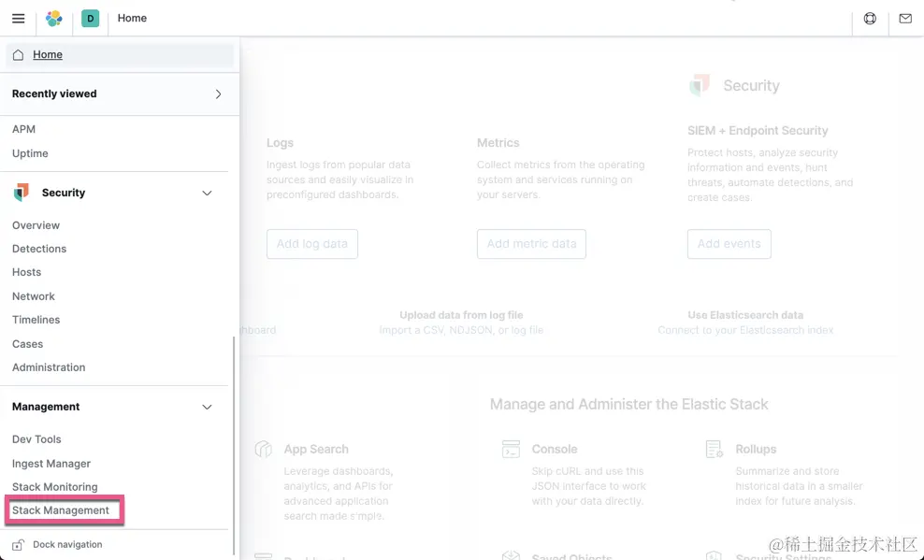Click the Console icon
Screen dimensions: 924x560
pyautogui.click(x=511, y=450)
